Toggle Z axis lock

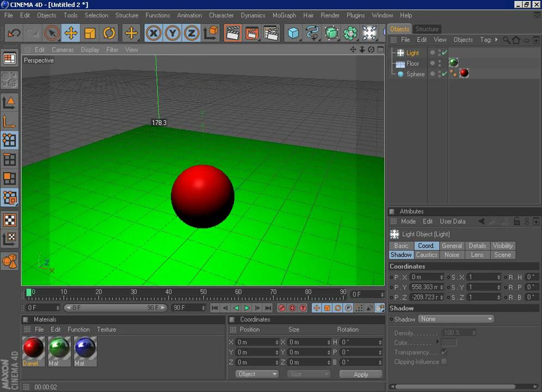click(x=192, y=33)
